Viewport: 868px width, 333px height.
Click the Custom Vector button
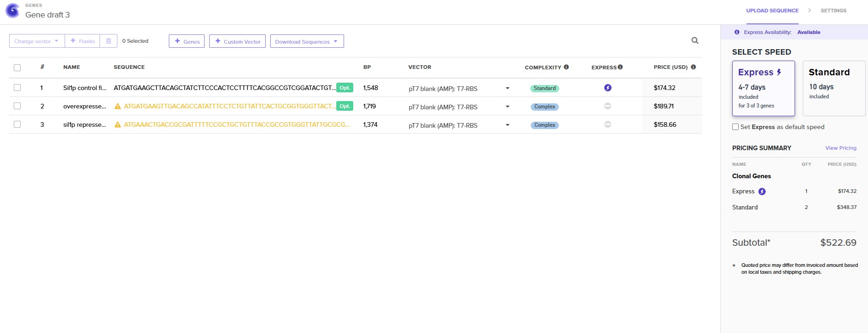(237, 41)
